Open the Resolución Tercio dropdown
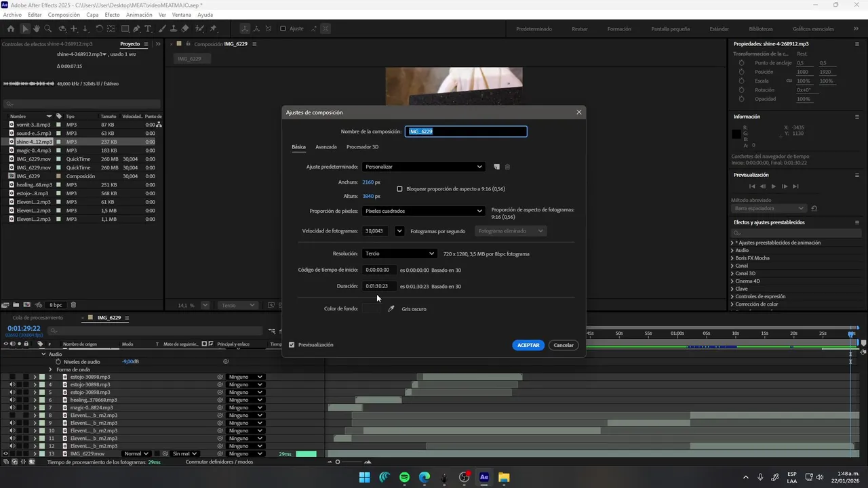 click(x=399, y=253)
